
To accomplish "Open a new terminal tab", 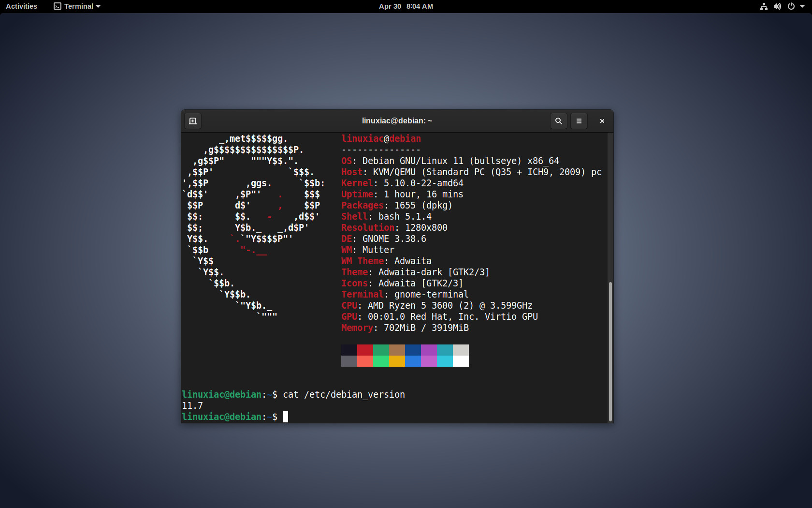I will [193, 121].
